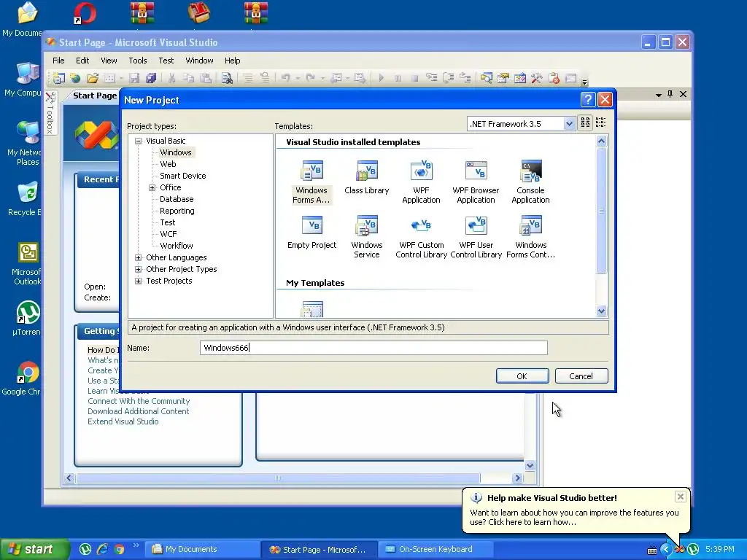747x560 pixels.
Task: Click the Start Page horizontal scrollbar thumb
Action: pyautogui.click(x=278, y=478)
